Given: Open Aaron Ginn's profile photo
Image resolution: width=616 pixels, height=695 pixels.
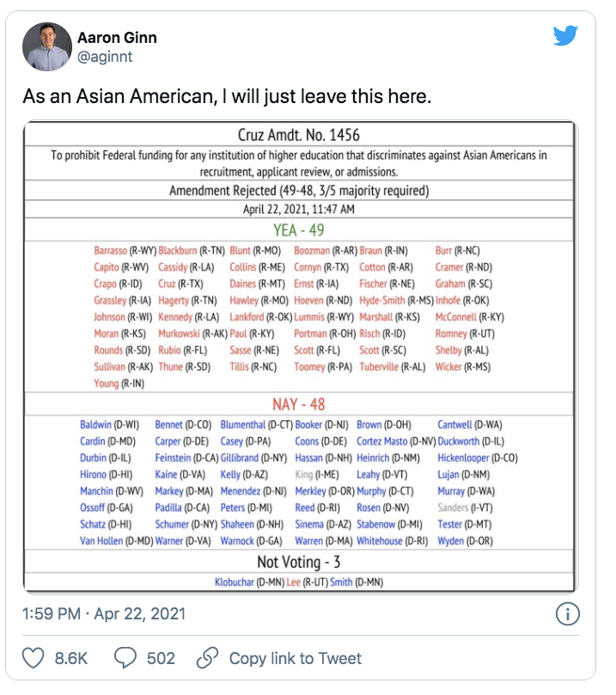Looking at the screenshot, I should point(47,46).
